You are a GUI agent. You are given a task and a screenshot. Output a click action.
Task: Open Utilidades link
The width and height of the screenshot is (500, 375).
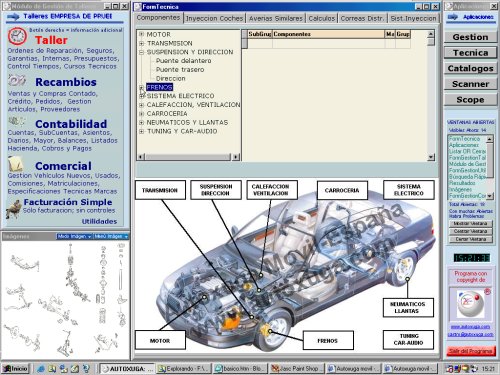(99, 221)
